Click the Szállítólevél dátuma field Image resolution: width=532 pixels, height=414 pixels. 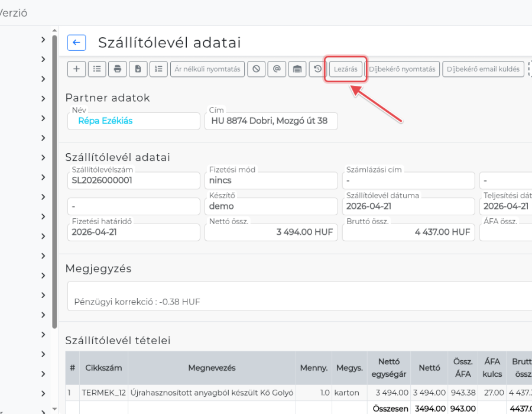(408, 206)
